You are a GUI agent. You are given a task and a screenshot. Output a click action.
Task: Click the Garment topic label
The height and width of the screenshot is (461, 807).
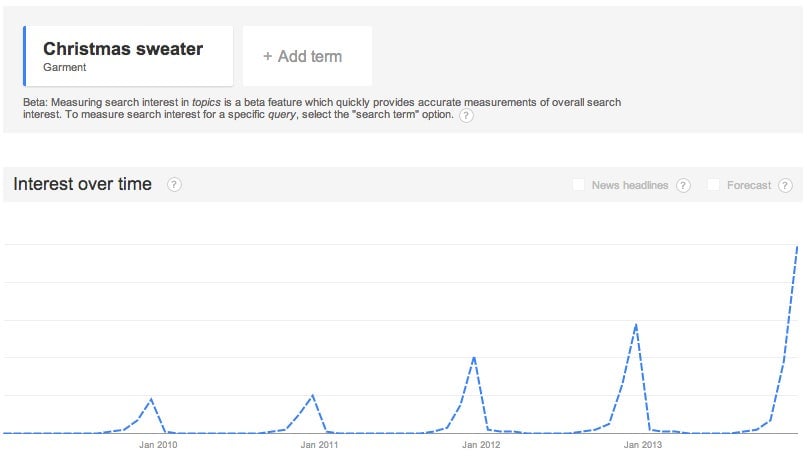pos(64,68)
